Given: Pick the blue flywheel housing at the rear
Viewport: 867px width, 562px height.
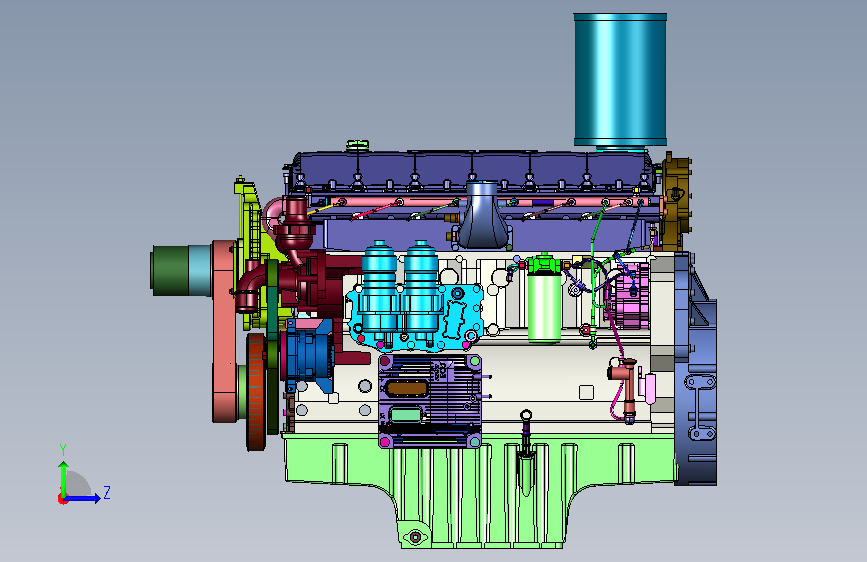Looking at the screenshot, I should tap(695, 368).
